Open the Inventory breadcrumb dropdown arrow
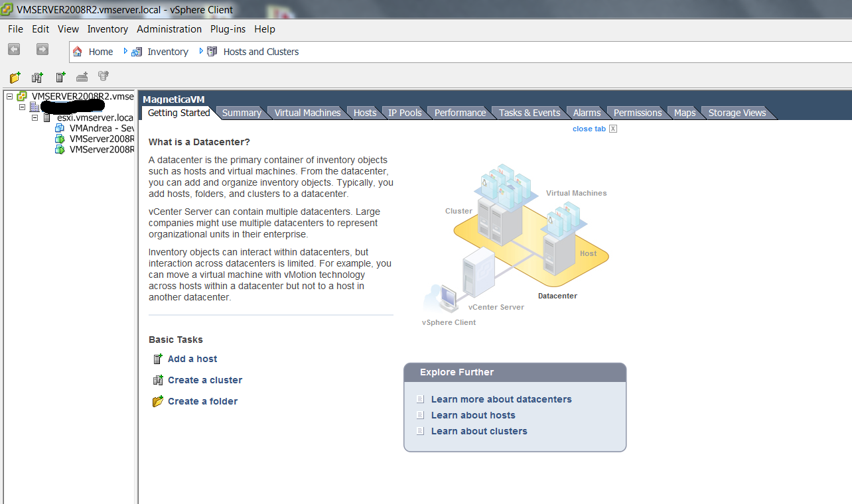Viewport: 852px width, 504px height. [x=201, y=51]
